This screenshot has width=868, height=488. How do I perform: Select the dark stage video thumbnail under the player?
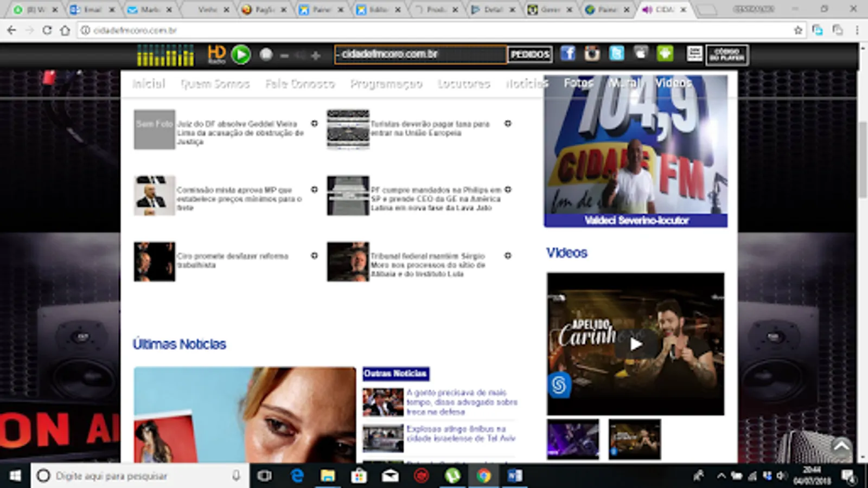(x=635, y=439)
